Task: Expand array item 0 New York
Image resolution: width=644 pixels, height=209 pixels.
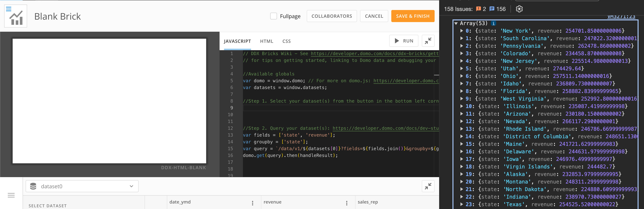Action: (x=462, y=31)
